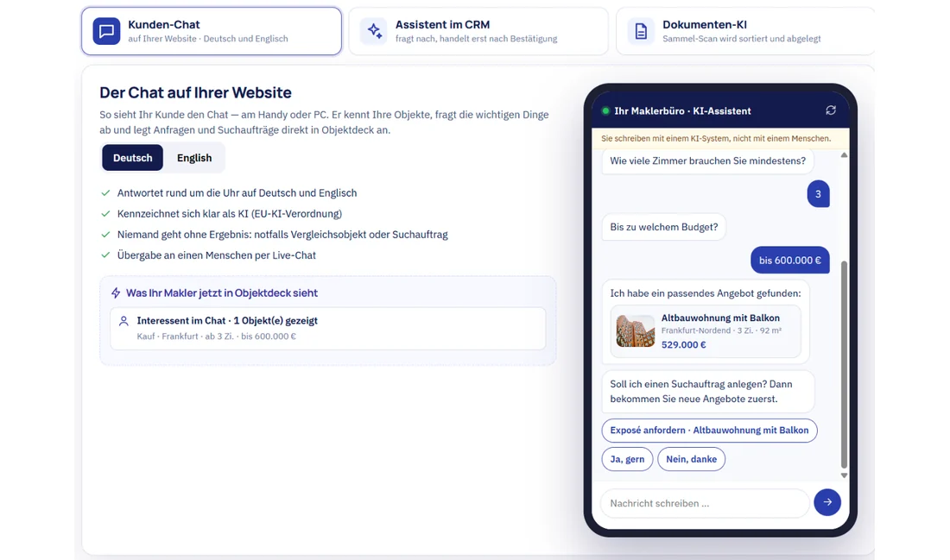
Task: Click Was Ihr Makler jetzt in Objektdeck sieht
Action: [222, 293]
